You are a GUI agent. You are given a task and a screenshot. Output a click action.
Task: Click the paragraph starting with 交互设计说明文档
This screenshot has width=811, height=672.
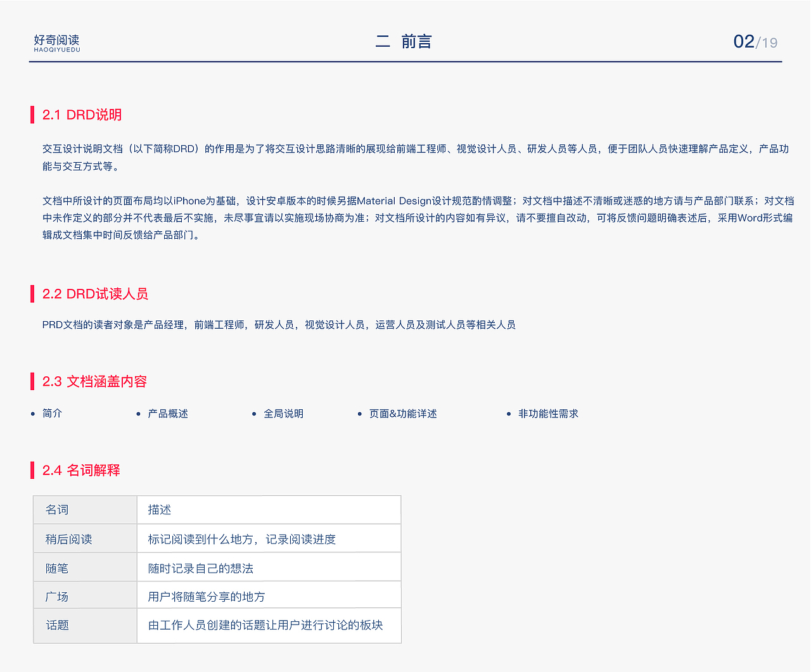tap(416, 157)
